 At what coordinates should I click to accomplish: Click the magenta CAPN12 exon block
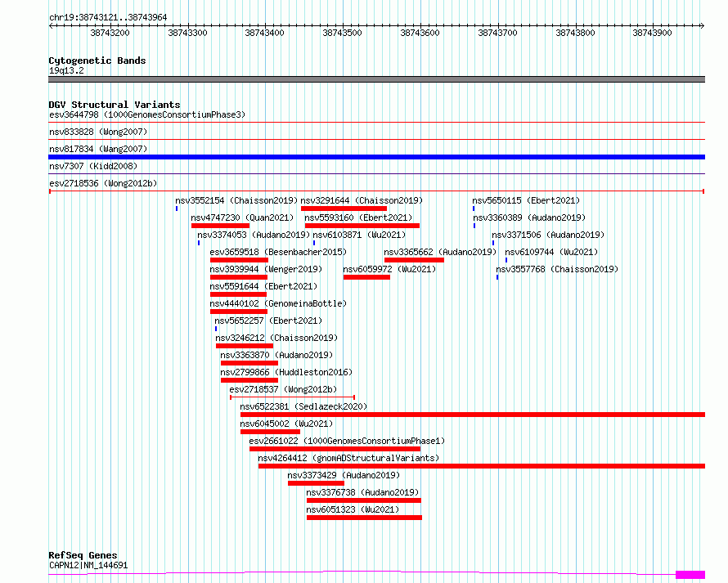tap(690, 575)
